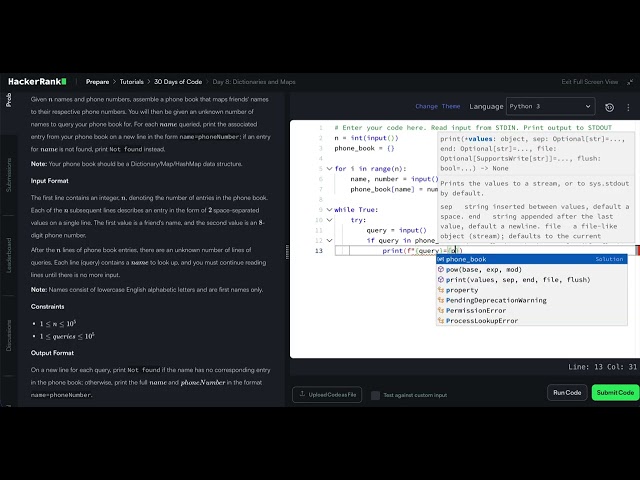Select phone_book autocomplete suggestion
Image resolution: width=640 pixels, height=480 pixels.
532,259
